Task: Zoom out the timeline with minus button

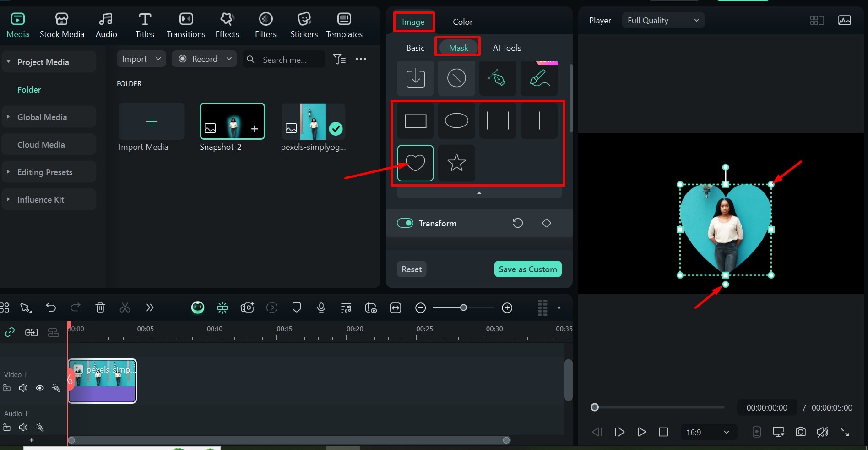Action: pos(421,308)
